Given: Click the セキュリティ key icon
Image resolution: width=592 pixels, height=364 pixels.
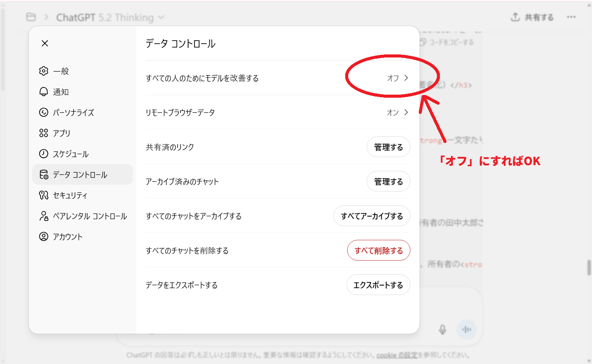Looking at the screenshot, I should [44, 195].
